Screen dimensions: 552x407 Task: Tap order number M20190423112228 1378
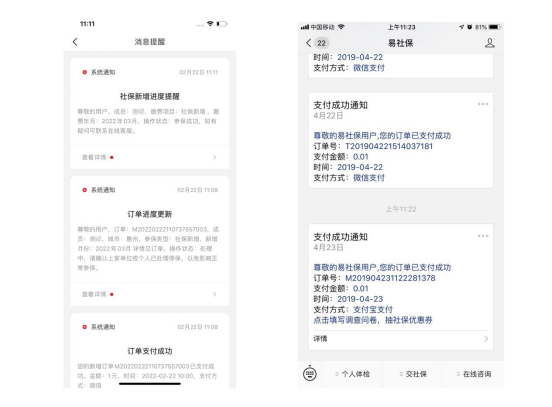390,278
